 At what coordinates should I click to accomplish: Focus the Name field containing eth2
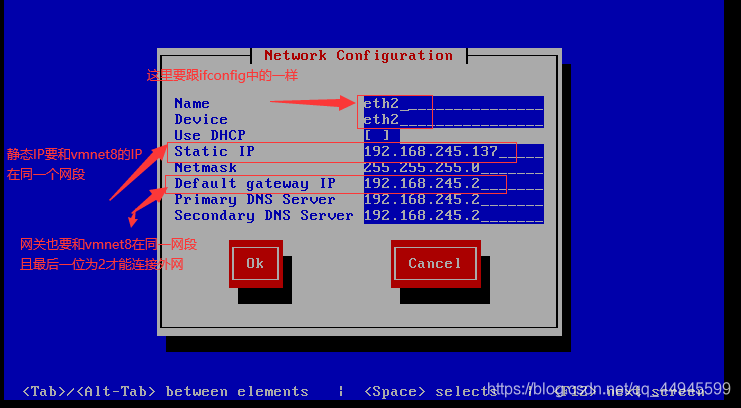coord(454,104)
